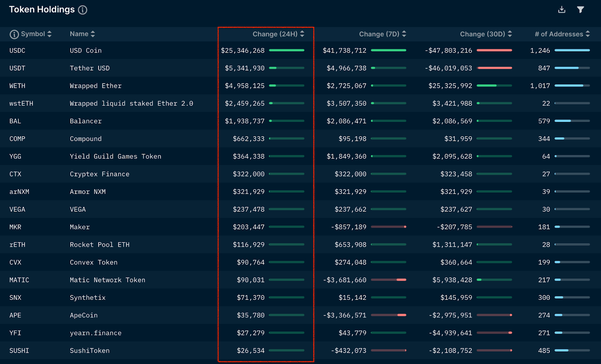Sort by Change (24H) arrows
The height and width of the screenshot is (364, 601).
302,34
